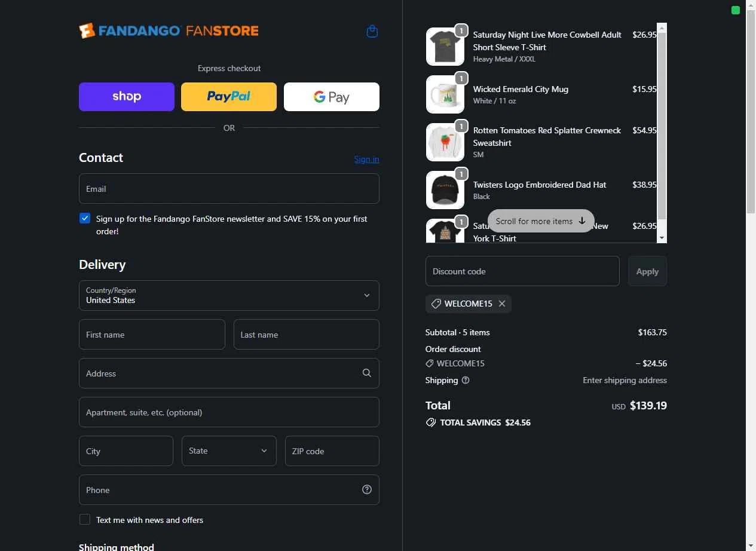Click the Phone input field
The image size is (756, 551).
[229, 489]
